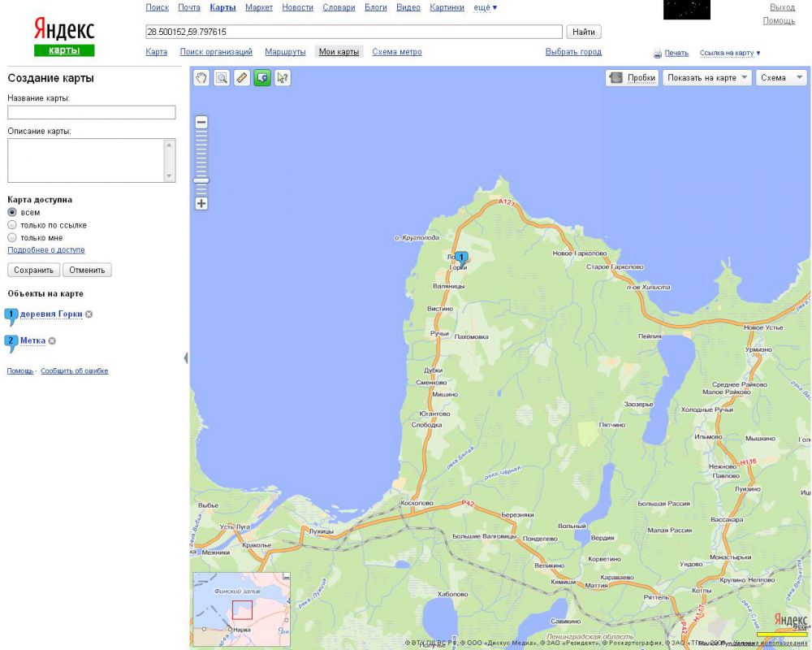Zoom in with the plus button
Image resolution: width=812 pixels, height=650 pixels.
click(x=201, y=203)
